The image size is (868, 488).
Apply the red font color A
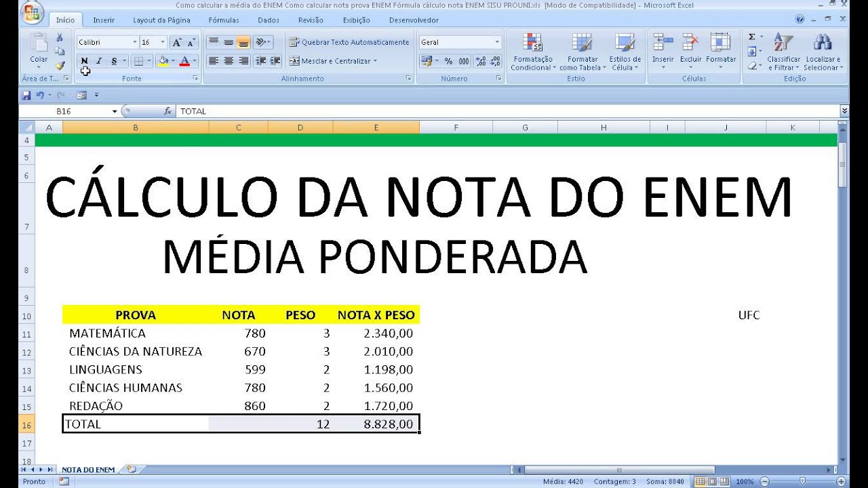pos(184,61)
